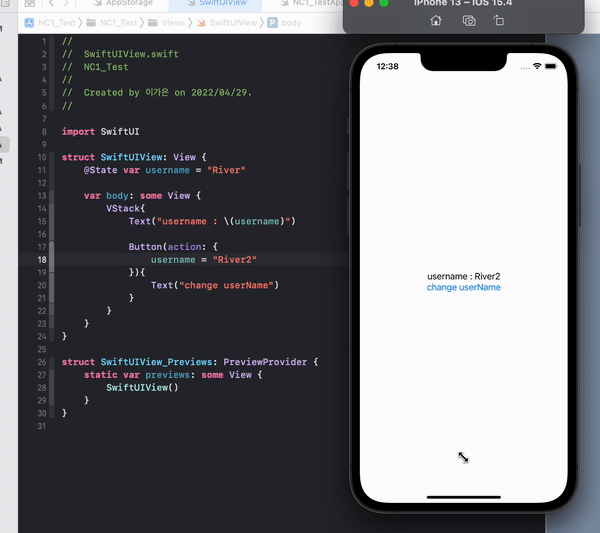Viewport: 600px width, 533px height.
Task: Open the body symbol breadcrumb menu
Action: tap(291, 23)
